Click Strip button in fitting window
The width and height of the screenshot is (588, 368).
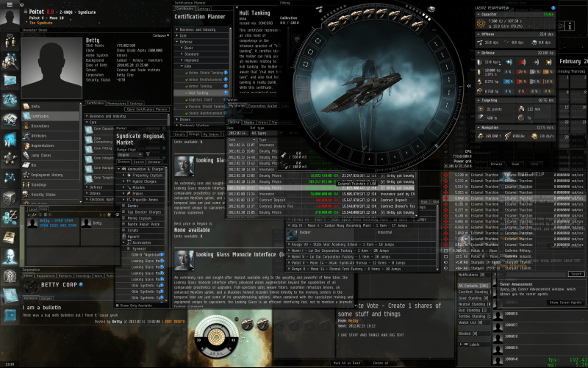(x=534, y=164)
